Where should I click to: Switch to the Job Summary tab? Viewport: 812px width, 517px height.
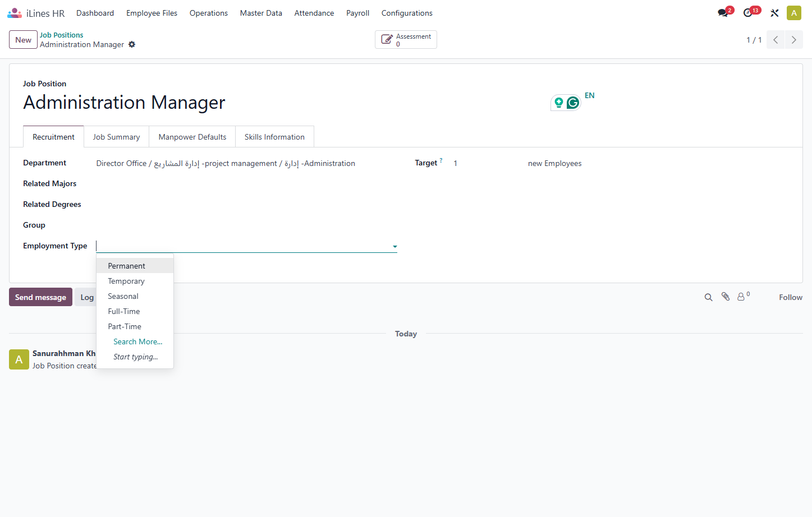pos(116,137)
